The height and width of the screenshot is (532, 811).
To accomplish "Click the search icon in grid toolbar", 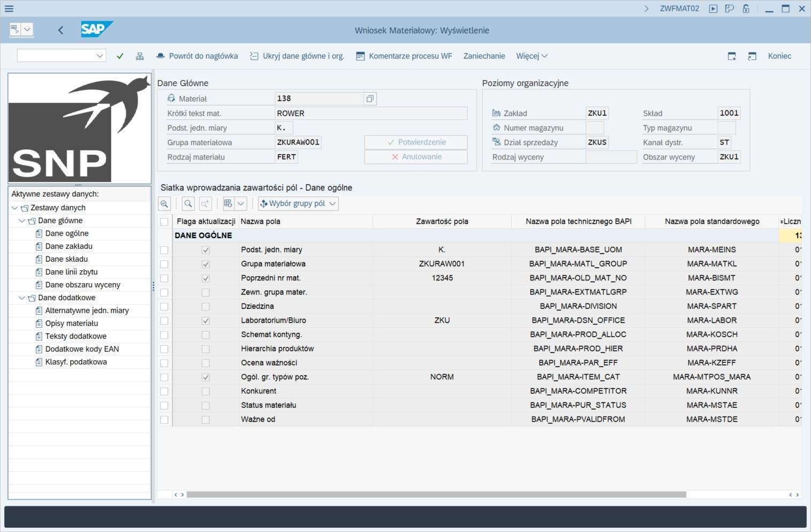I will coord(188,203).
